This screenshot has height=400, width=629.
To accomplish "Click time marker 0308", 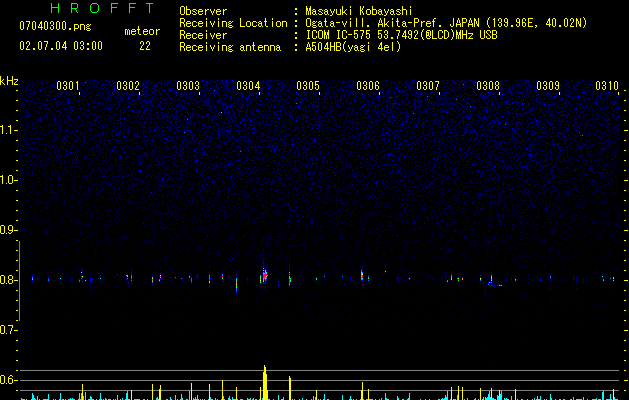I will coord(488,86).
